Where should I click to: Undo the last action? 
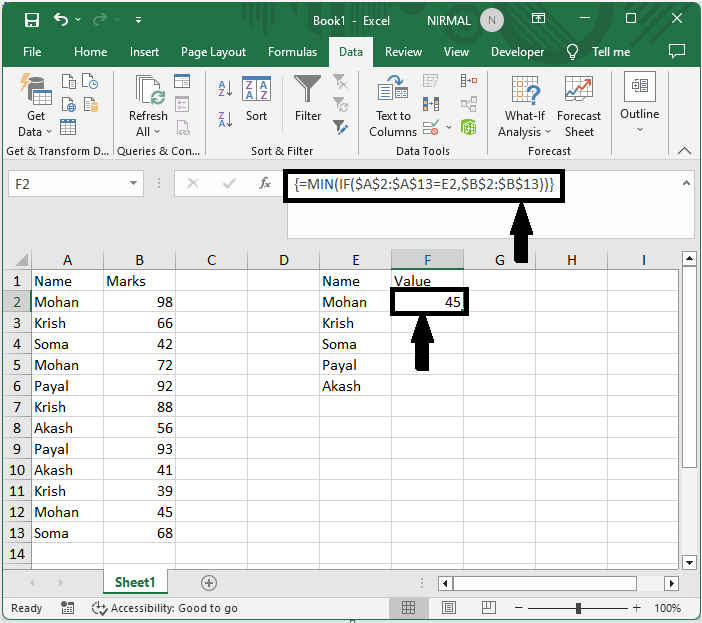click(61, 20)
